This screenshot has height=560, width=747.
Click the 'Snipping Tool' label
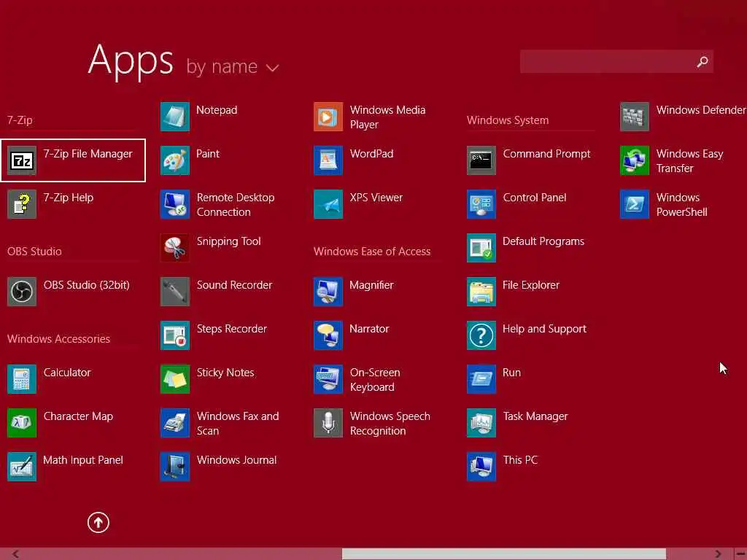point(228,241)
